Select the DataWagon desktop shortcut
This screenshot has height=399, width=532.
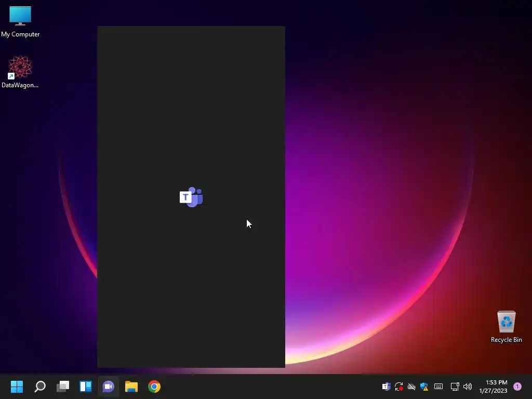(20, 72)
